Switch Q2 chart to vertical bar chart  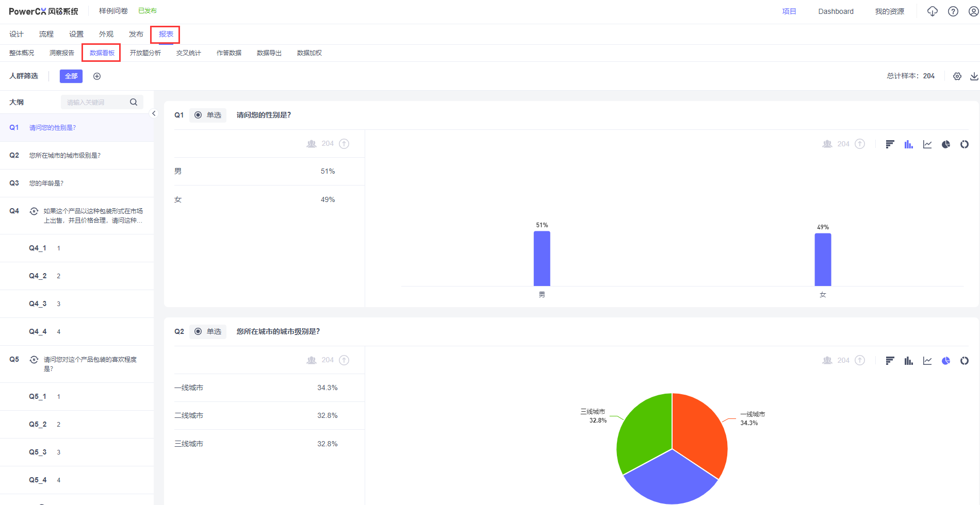[x=908, y=361]
